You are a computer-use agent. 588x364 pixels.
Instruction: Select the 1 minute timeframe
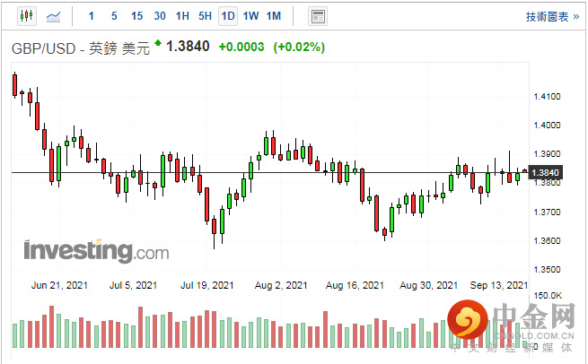pos(92,16)
